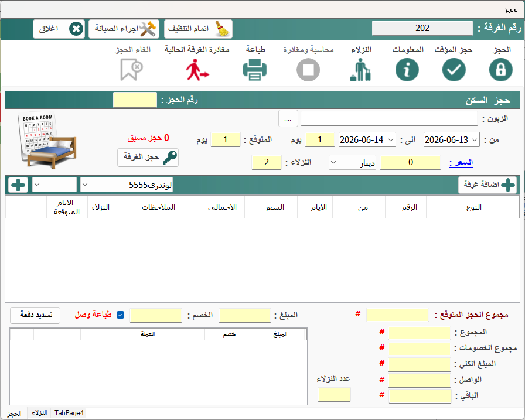The height and width of the screenshot is (420, 525).
Task: Click the تسديد دفعة button
Action: coord(35,315)
